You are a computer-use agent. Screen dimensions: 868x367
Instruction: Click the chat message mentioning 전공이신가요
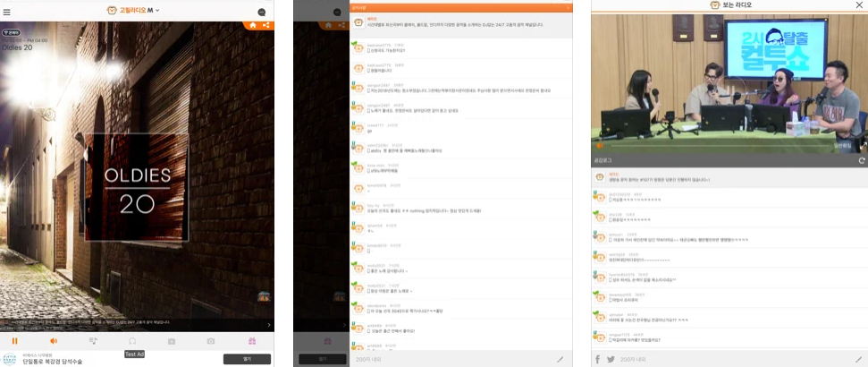(x=648, y=320)
